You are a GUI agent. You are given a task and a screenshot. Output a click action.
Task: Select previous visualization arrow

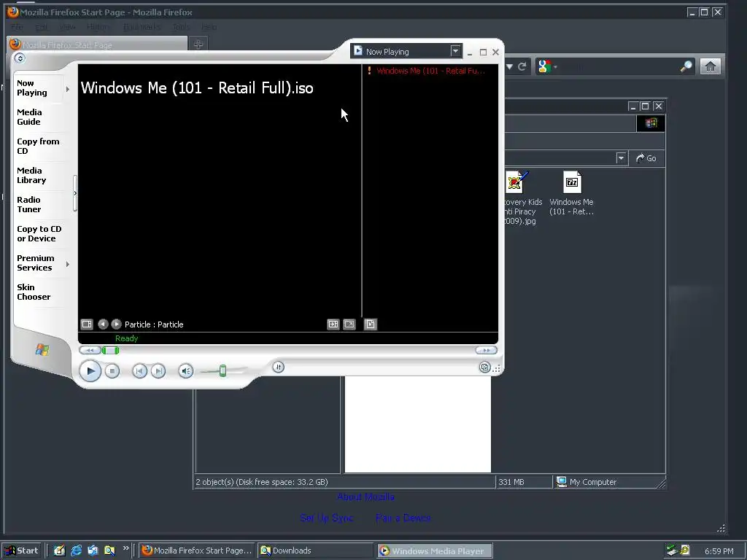tap(103, 324)
